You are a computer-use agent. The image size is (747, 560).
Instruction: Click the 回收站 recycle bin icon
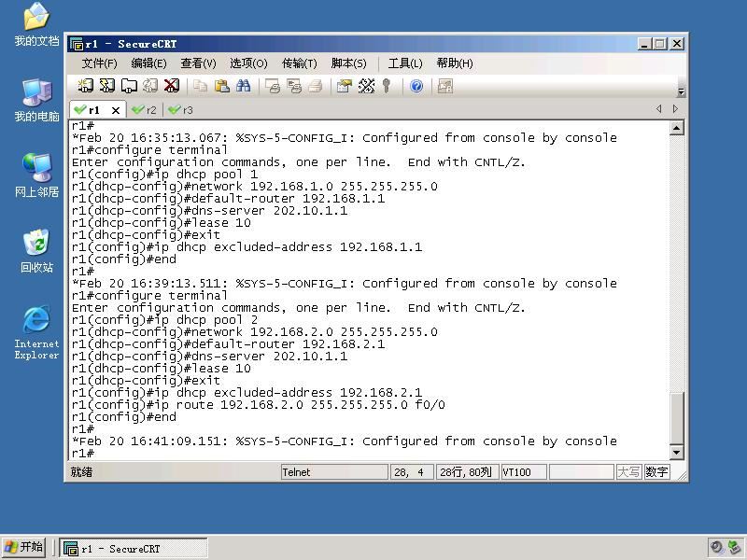click(36, 251)
